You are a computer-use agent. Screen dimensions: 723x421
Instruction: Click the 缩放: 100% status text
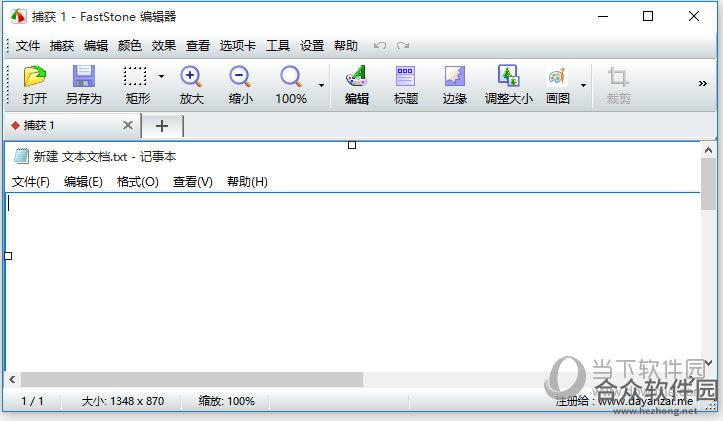click(226, 401)
